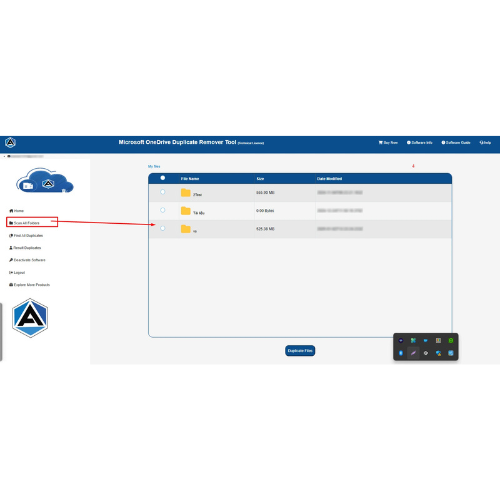Click Buy Now cart link in header
This screenshot has width=500, height=500.
(x=388, y=143)
